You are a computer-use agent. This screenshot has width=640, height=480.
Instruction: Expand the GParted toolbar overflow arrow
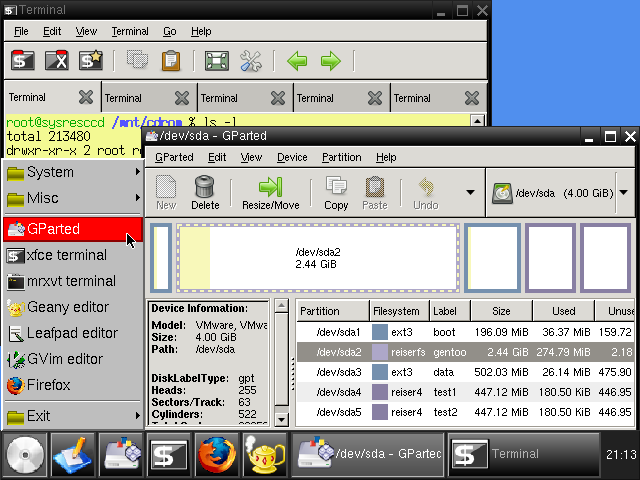[470, 192]
